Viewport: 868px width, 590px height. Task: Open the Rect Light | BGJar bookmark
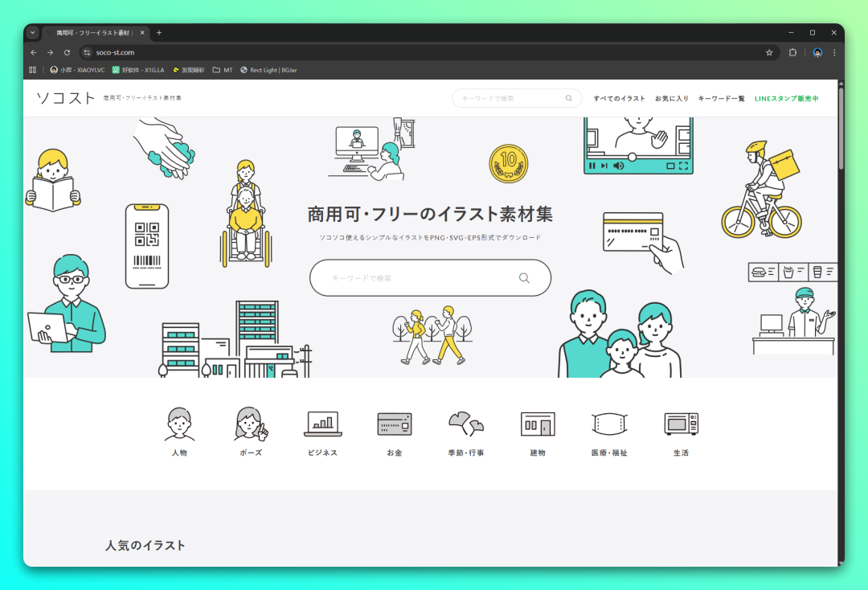pyautogui.click(x=268, y=70)
